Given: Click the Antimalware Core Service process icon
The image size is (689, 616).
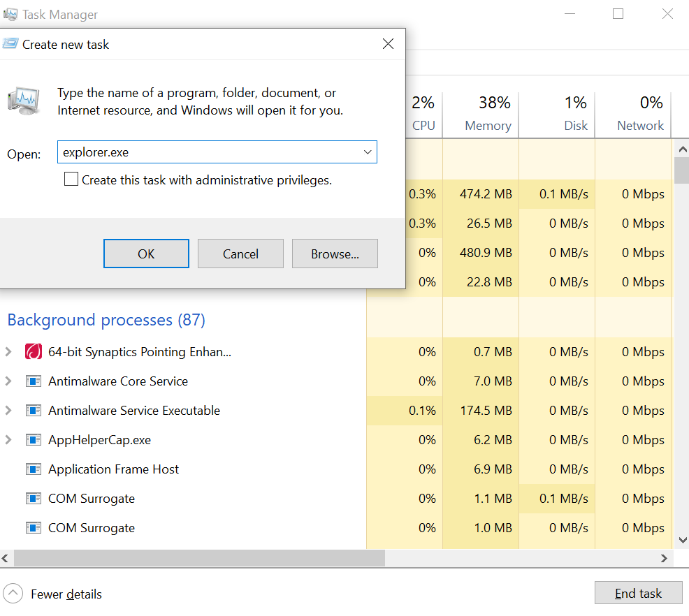Looking at the screenshot, I should click(x=34, y=381).
